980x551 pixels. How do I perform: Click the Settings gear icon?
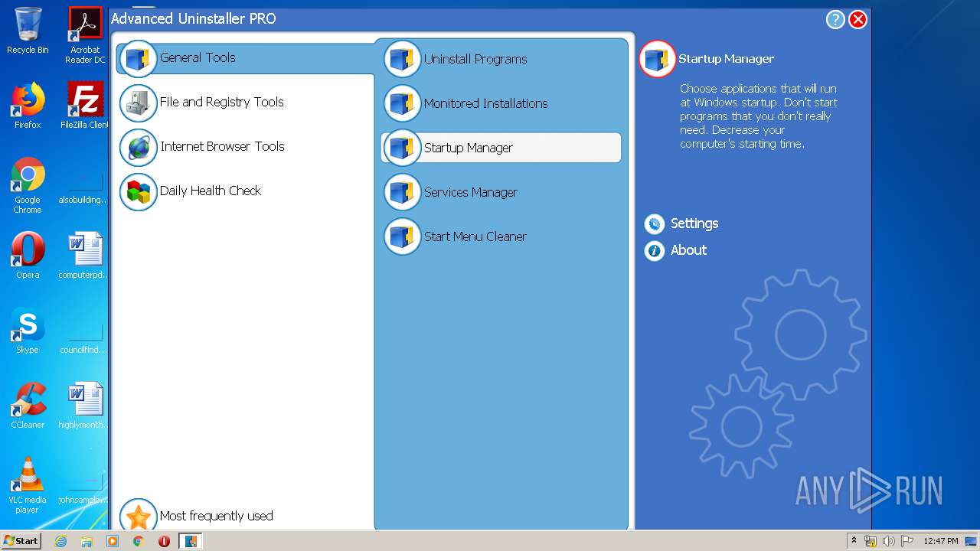[x=655, y=223]
